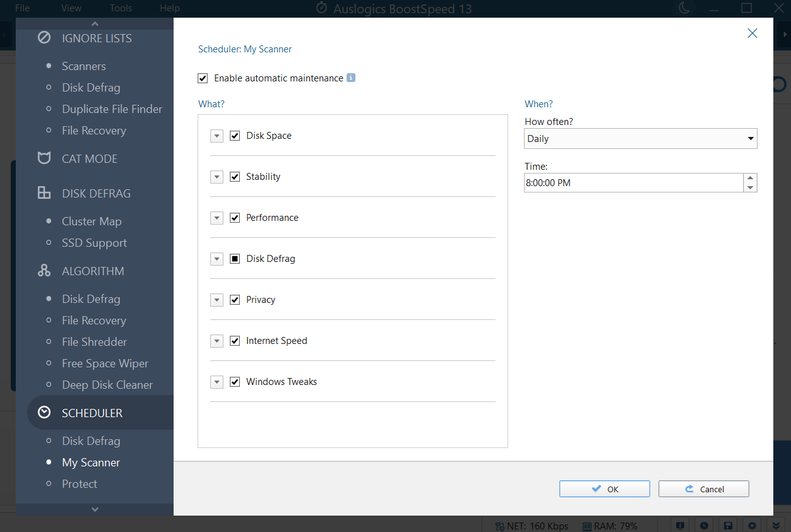791x532 pixels.
Task: Click the Disk Defrag section blocks icon
Action: [x=44, y=193]
